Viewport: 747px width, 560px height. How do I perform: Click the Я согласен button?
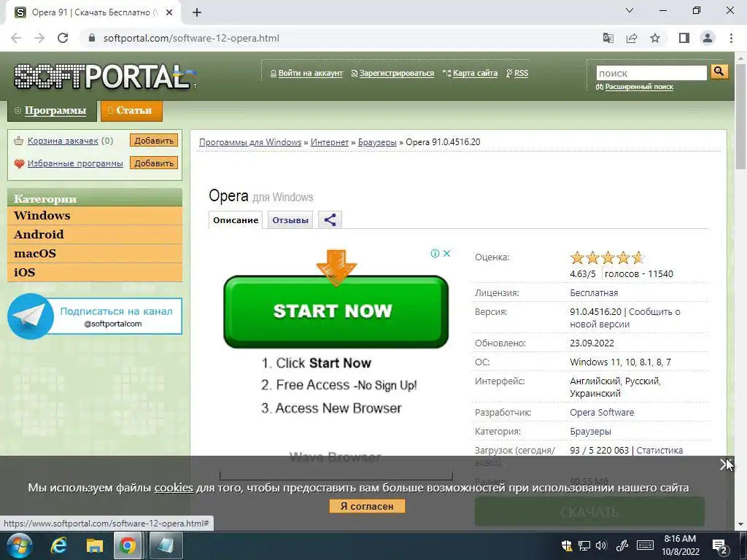[367, 506]
